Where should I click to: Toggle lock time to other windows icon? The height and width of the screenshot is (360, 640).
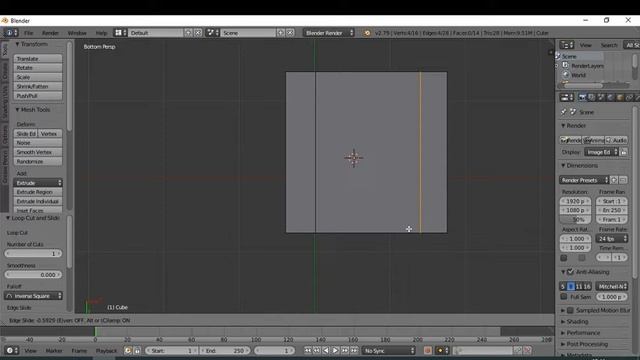click(x=137, y=350)
